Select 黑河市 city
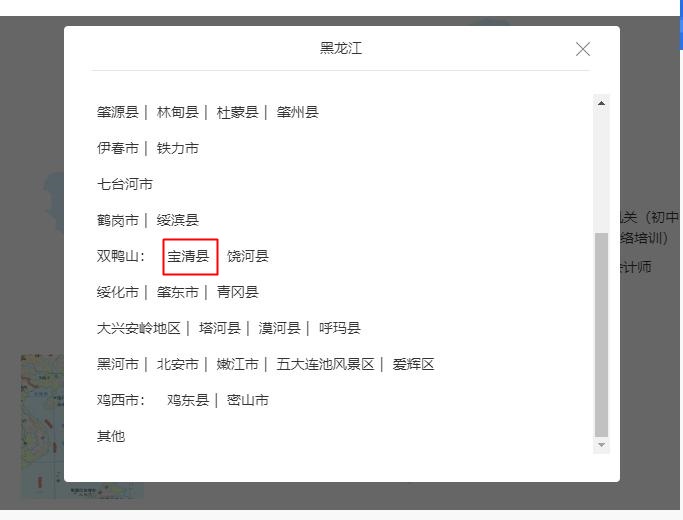This screenshot has width=683, height=520. coord(118,364)
